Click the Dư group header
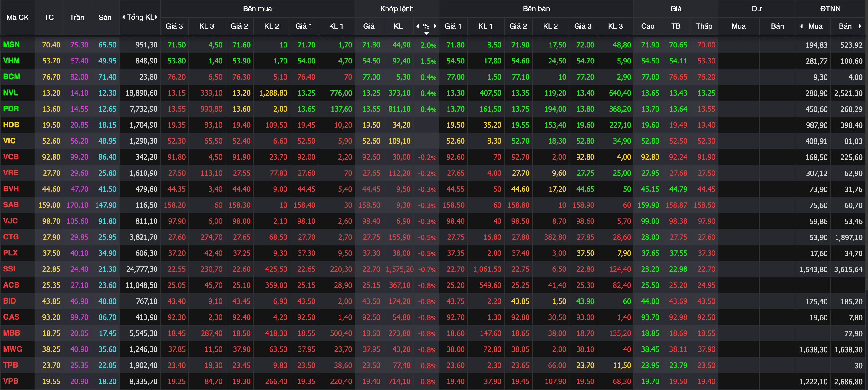 757,9
